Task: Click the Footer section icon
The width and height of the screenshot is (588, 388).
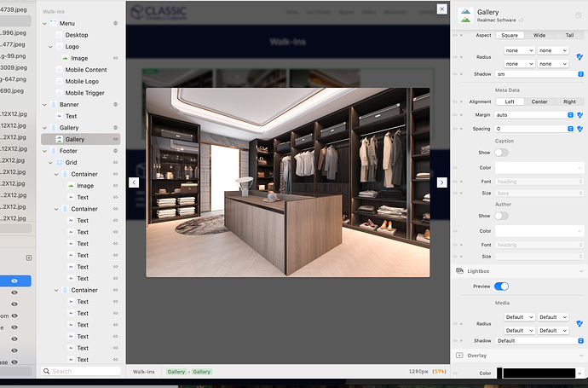Action: [x=53, y=151]
